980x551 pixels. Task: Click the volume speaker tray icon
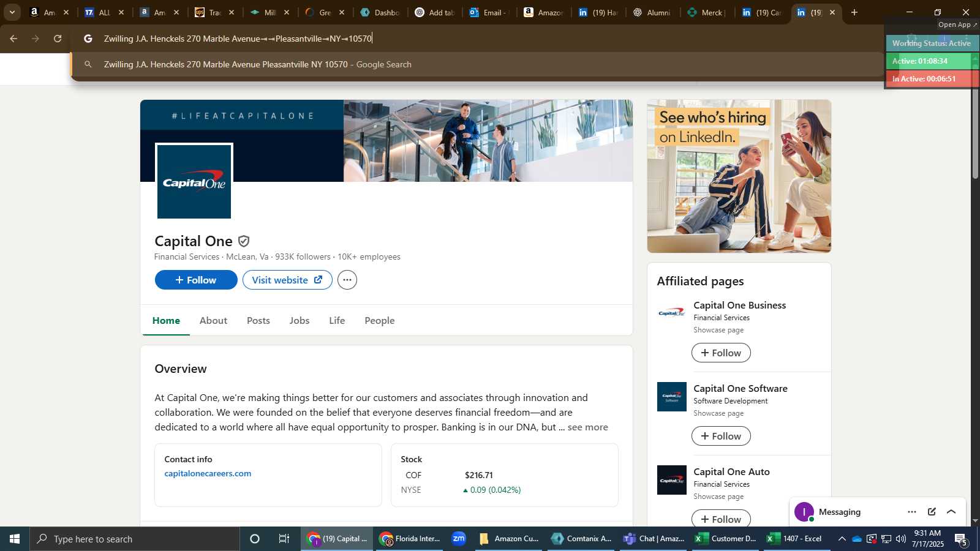(x=901, y=539)
